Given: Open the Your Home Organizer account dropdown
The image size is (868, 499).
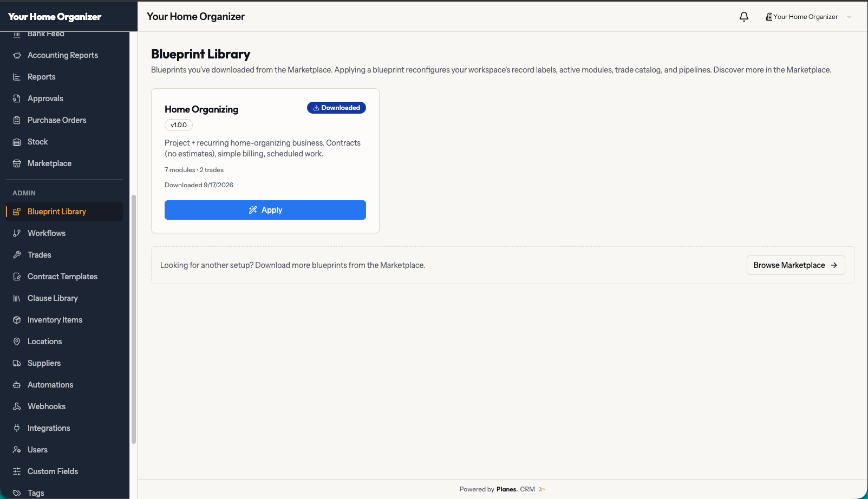Looking at the screenshot, I should (x=808, y=17).
